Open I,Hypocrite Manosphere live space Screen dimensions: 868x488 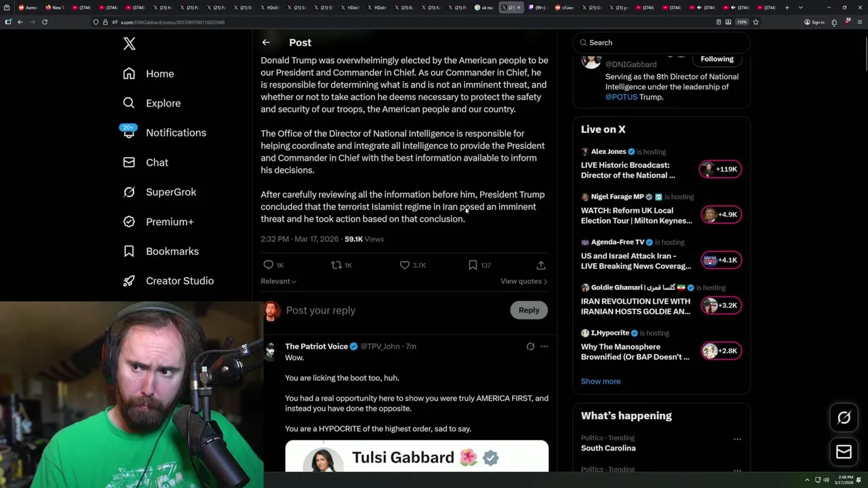click(635, 352)
